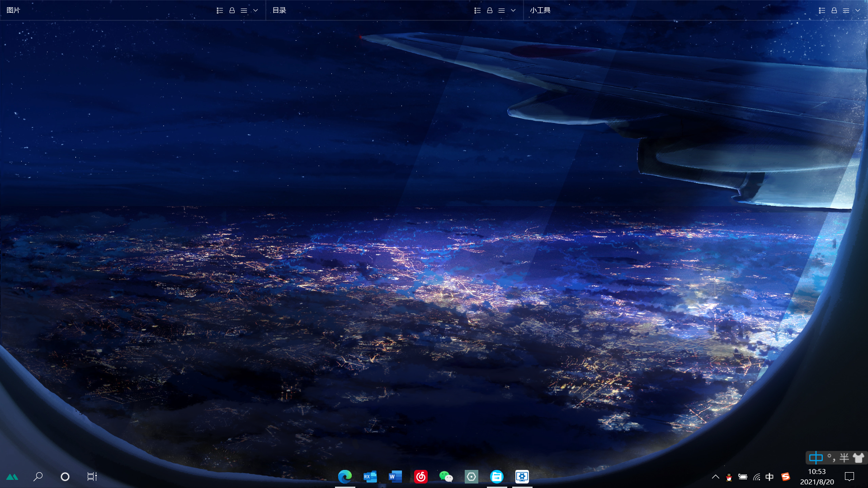Viewport: 868px width, 488px height.
Task: Open the RX file viewer taskbar icon
Action: (x=370, y=476)
